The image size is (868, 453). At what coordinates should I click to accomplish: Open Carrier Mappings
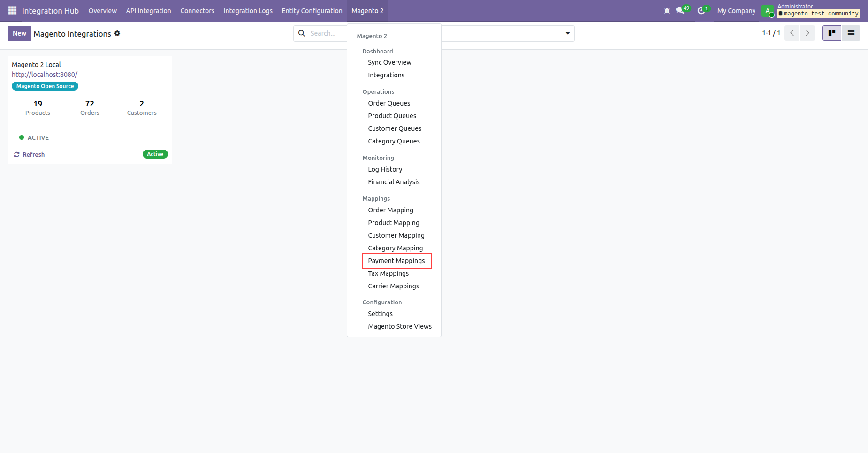click(394, 286)
